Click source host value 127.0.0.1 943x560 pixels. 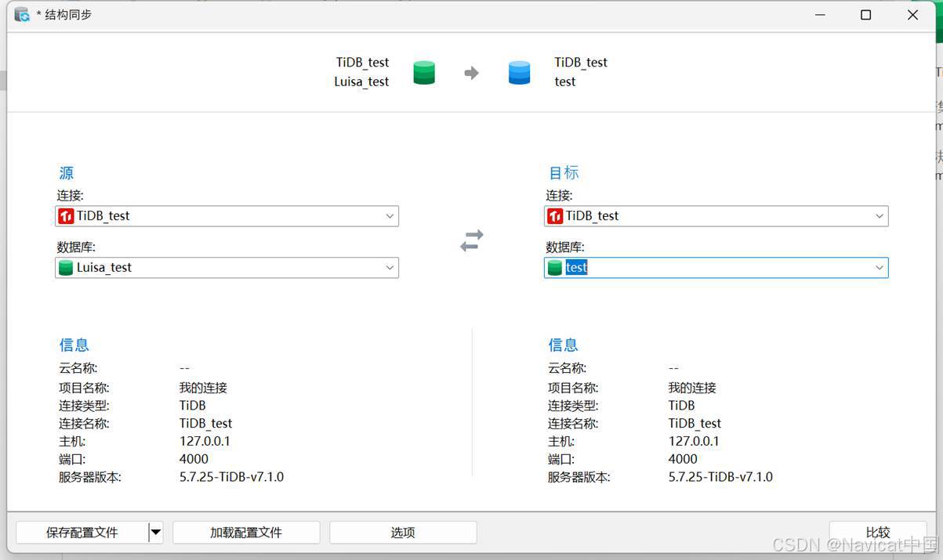(x=205, y=441)
